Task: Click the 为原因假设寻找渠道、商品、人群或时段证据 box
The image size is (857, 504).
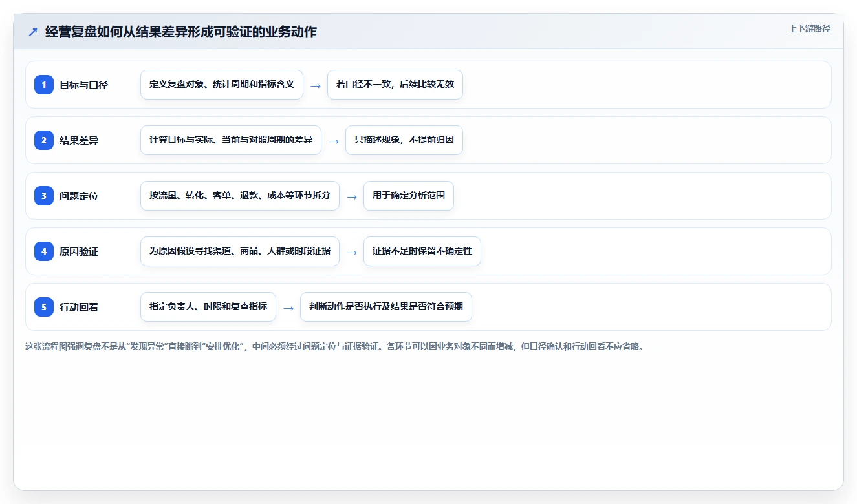Action: point(240,251)
